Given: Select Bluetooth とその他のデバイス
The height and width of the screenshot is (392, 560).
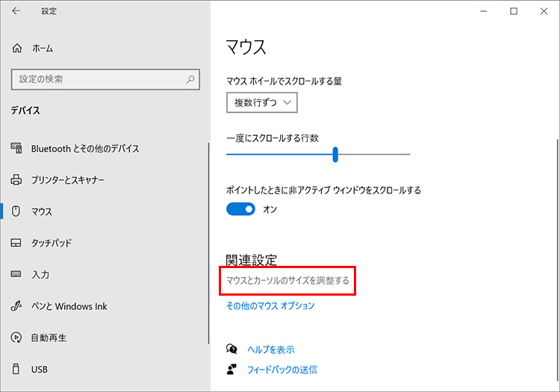Looking at the screenshot, I should tap(85, 149).
